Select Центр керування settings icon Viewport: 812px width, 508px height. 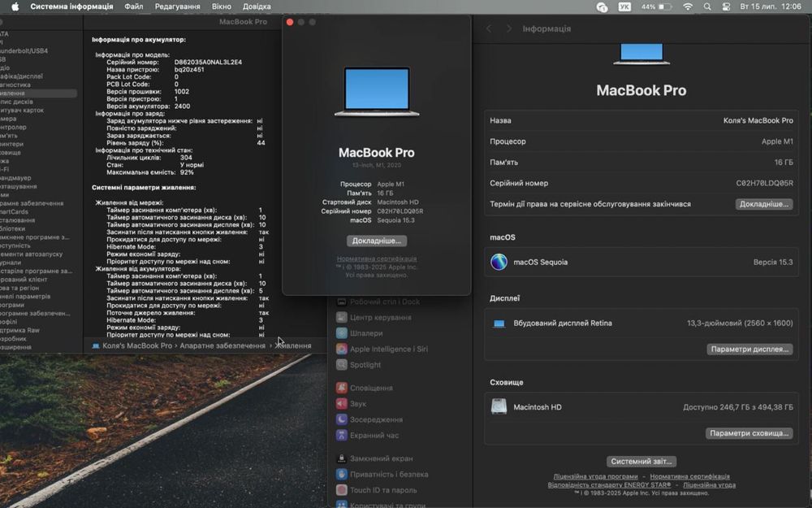pos(341,317)
